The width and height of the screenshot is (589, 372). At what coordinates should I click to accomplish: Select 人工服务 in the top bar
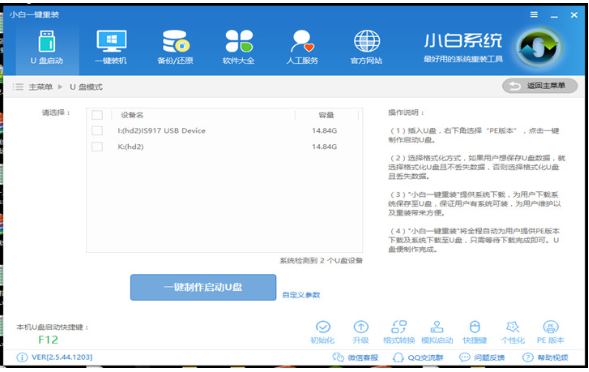coord(302,48)
